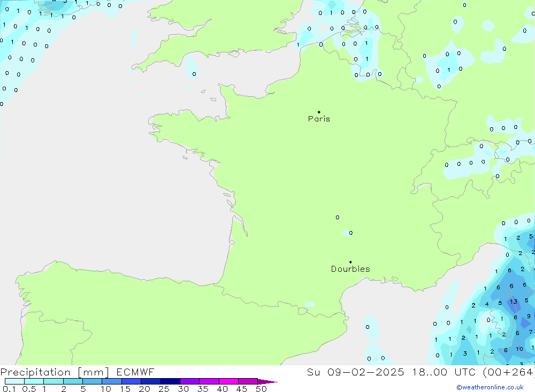Pick the 40–45 mm magenta legend swatch
Viewport: 535px width, 392px height.
(x=228, y=381)
